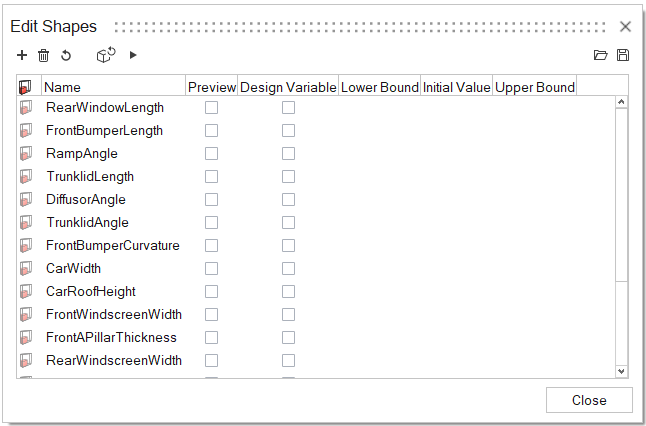646x426 pixels.
Task: Select the DiffusorAngle shape row
Action: coord(86,199)
